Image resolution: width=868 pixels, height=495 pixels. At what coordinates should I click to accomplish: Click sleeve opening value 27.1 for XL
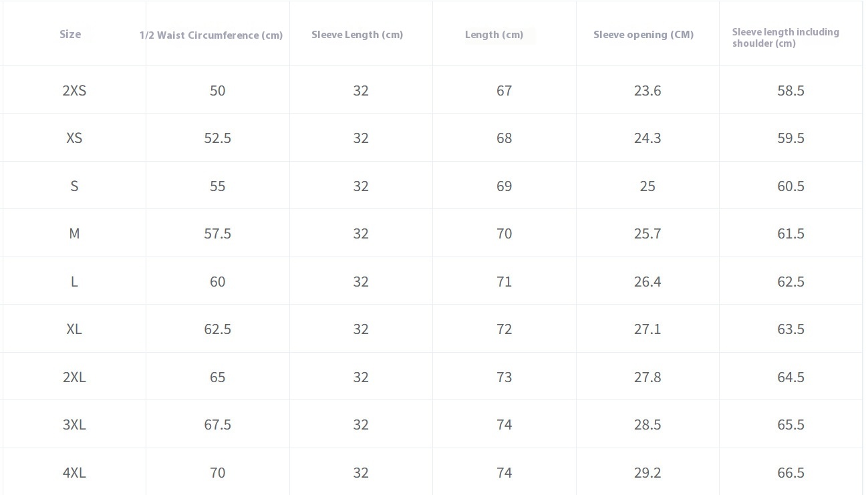point(647,329)
